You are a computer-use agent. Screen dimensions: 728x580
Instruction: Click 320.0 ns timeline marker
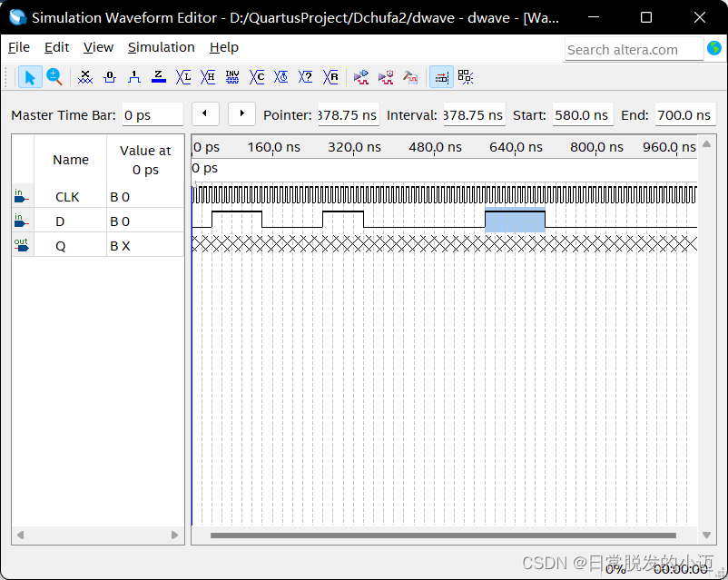354,147
